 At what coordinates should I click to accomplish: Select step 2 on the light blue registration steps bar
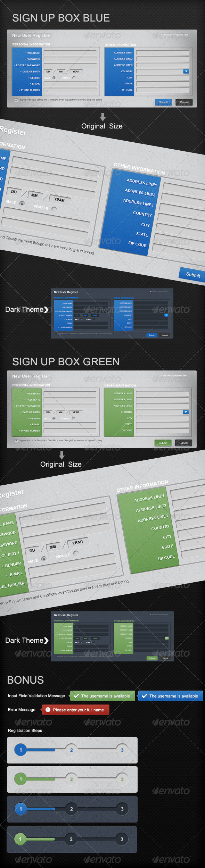tap(71, 750)
